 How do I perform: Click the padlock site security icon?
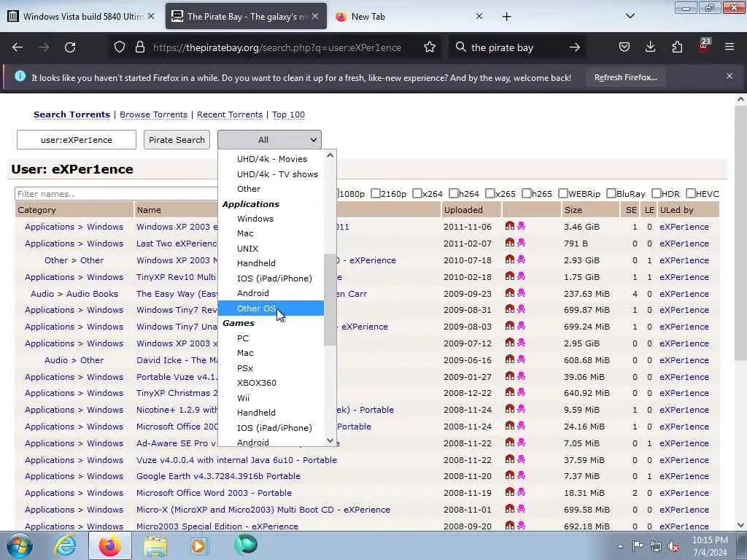pyautogui.click(x=139, y=47)
